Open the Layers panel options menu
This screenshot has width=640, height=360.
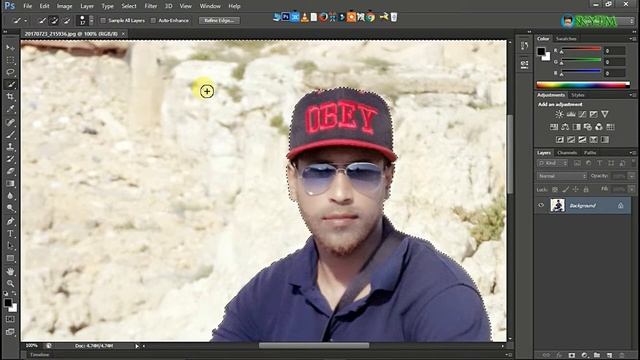click(632, 153)
